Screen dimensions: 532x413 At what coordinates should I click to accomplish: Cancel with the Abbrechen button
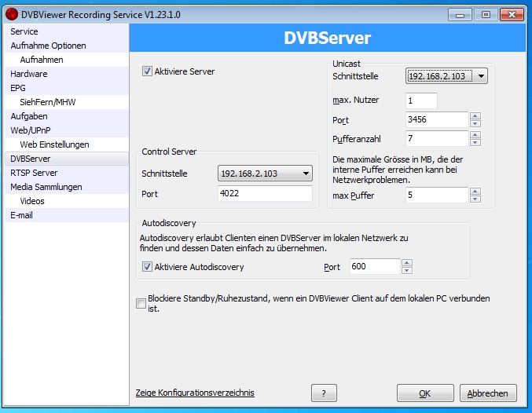pos(488,393)
